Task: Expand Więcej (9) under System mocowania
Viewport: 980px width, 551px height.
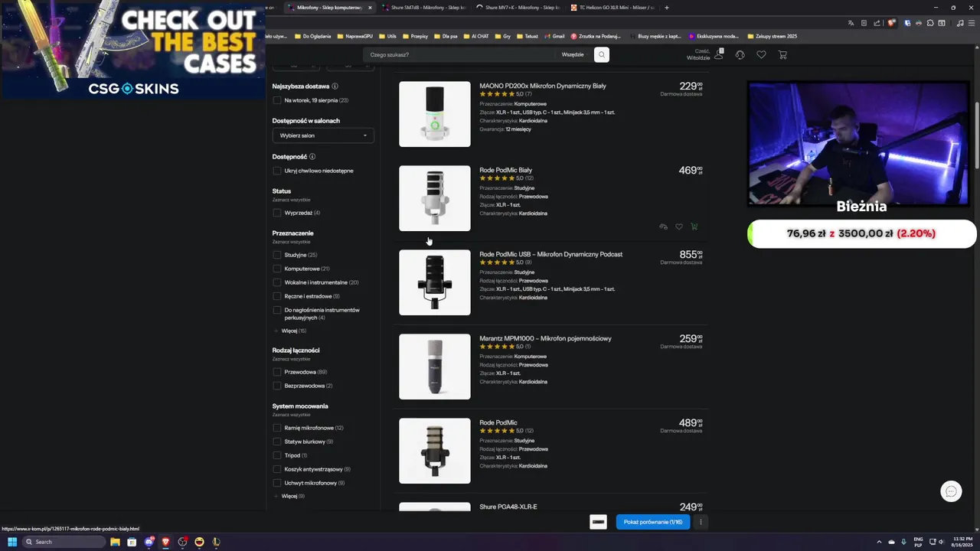Action: click(289, 496)
